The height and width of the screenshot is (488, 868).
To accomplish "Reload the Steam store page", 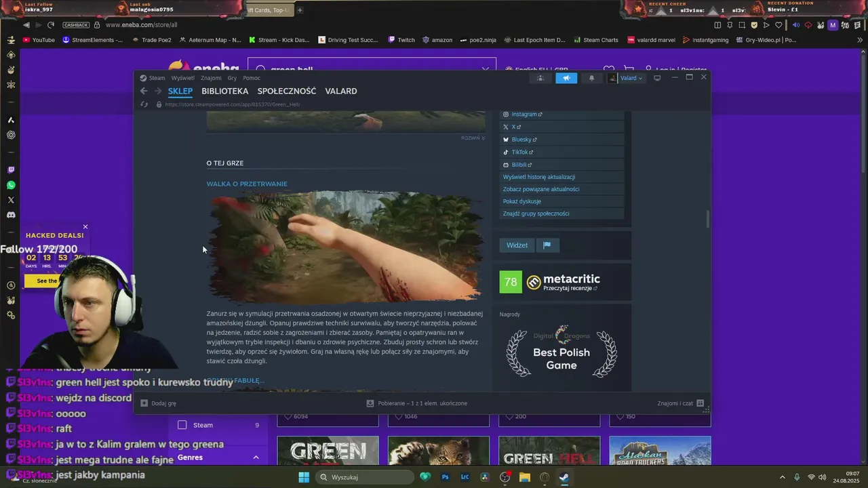I will pyautogui.click(x=144, y=104).
